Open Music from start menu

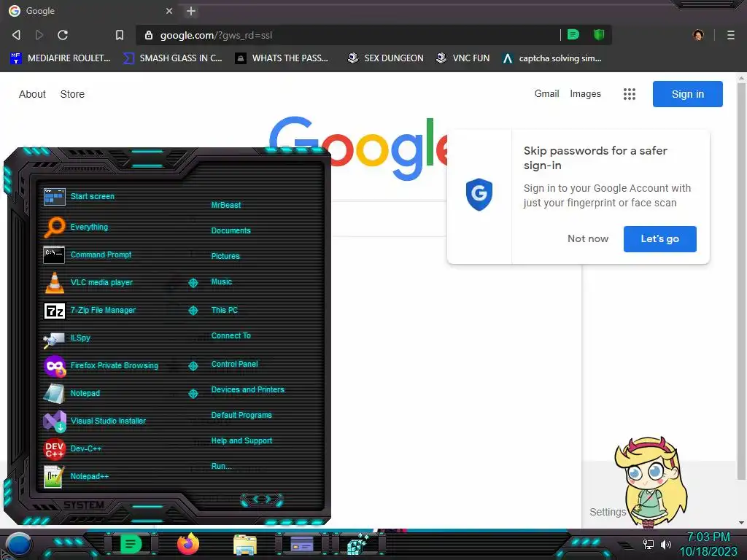222,282
